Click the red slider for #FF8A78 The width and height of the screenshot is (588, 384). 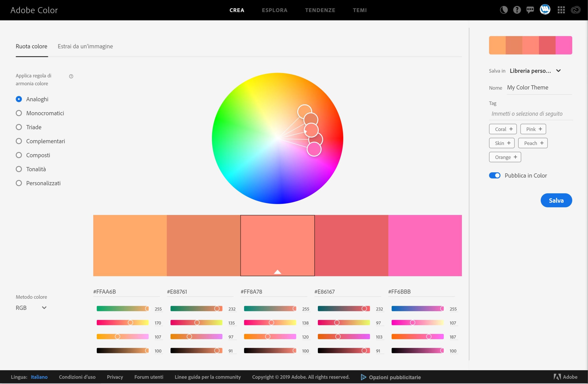[x=270, y=309]
